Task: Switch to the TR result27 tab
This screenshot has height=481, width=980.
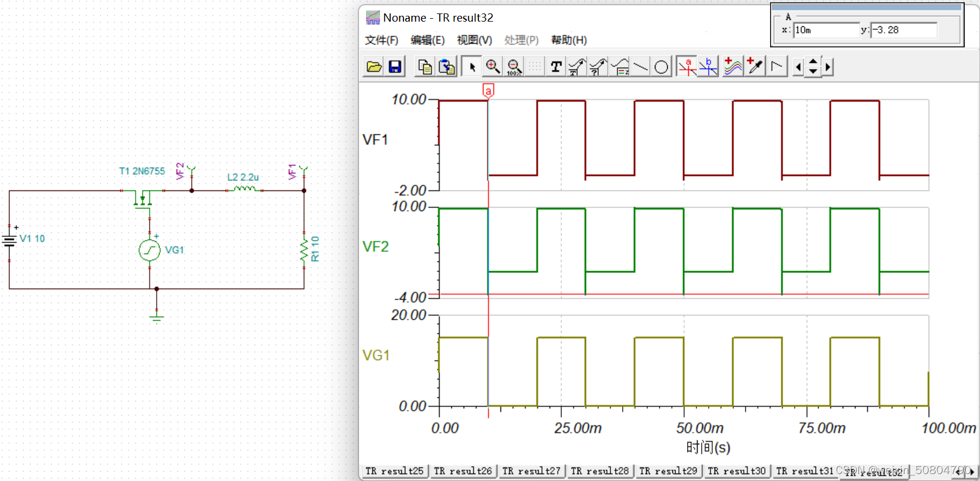Action: (x=532, y=471)
